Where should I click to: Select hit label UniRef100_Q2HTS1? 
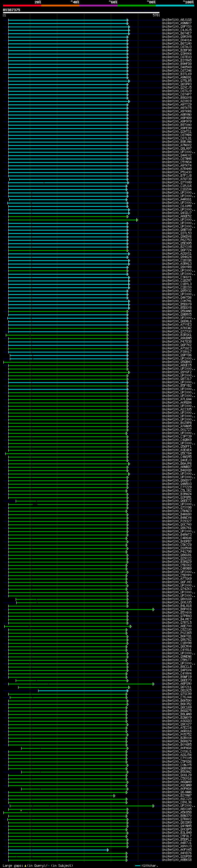[177, 132]
